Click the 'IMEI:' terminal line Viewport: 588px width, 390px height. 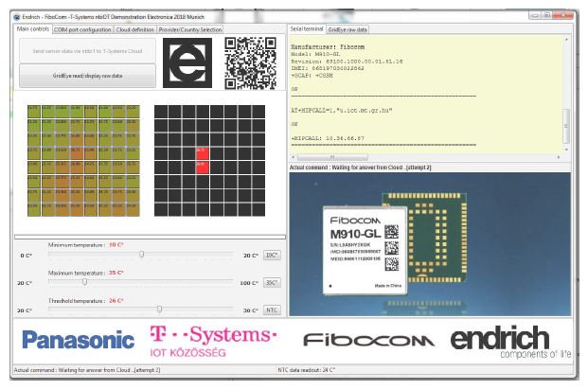[x=328, y=68]
